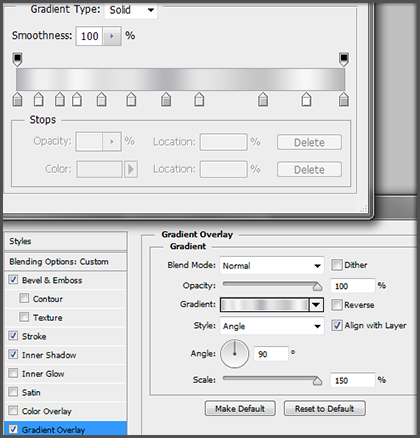Open the Style dropdown set to Angle

coord(272,326)
